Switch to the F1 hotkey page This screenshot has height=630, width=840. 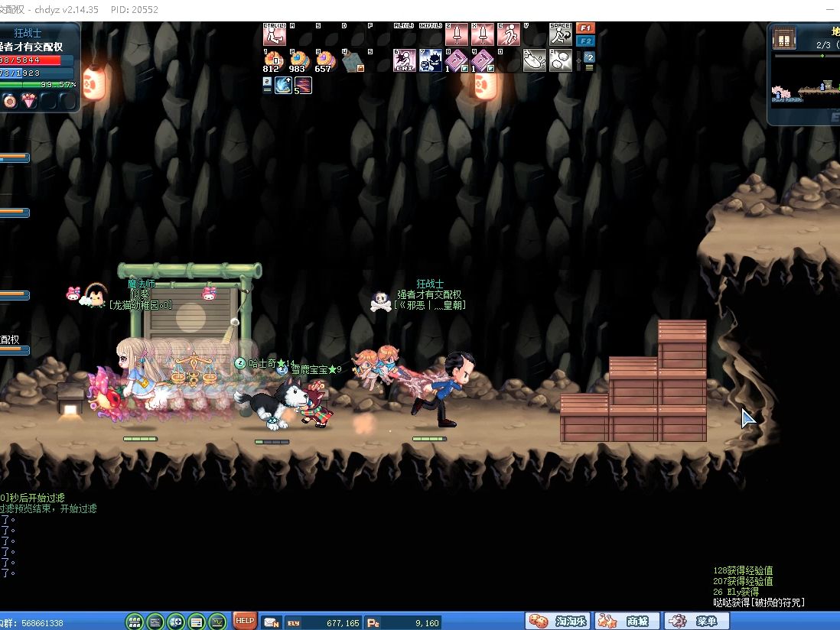click(585, 28)
